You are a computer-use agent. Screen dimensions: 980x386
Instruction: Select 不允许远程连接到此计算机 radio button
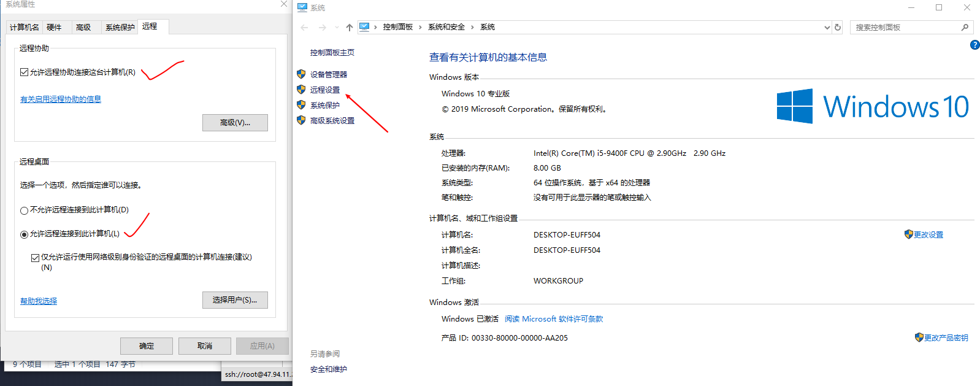25,210
